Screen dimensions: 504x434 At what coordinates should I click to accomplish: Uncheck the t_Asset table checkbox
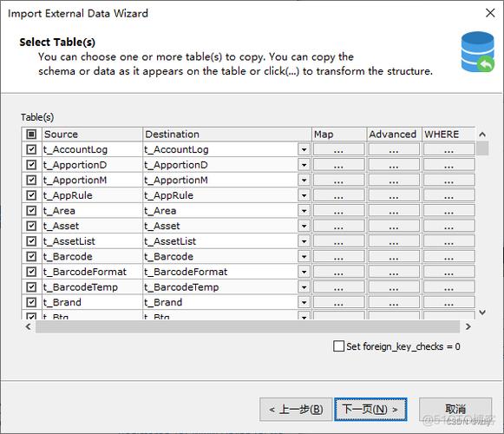click(31, 226)
